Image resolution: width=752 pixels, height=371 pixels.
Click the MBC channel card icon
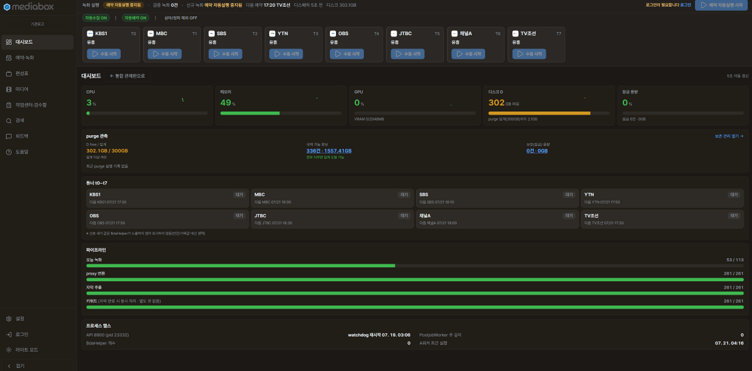tap(151, 34)
